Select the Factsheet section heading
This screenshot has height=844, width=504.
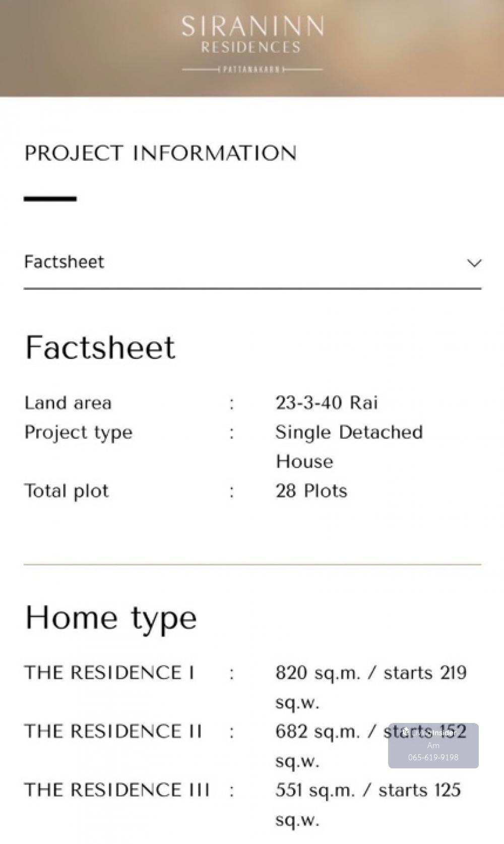pyautogui.click(x=100, y=347)
